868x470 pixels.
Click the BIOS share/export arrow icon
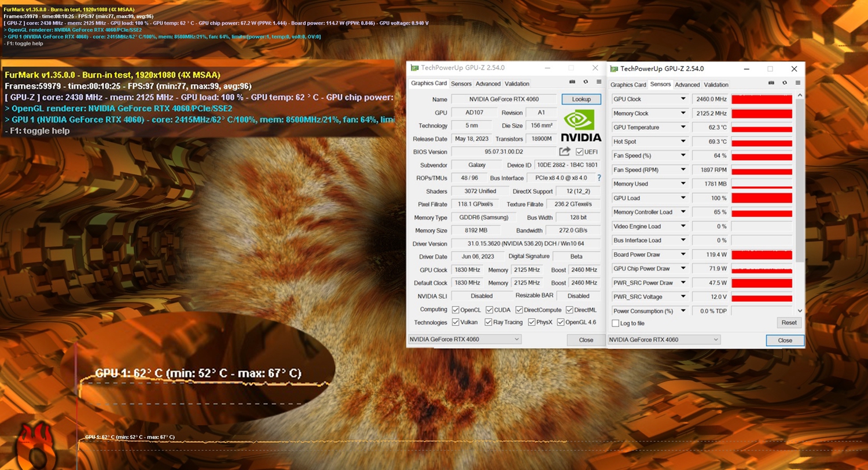(x=565, y=151)
